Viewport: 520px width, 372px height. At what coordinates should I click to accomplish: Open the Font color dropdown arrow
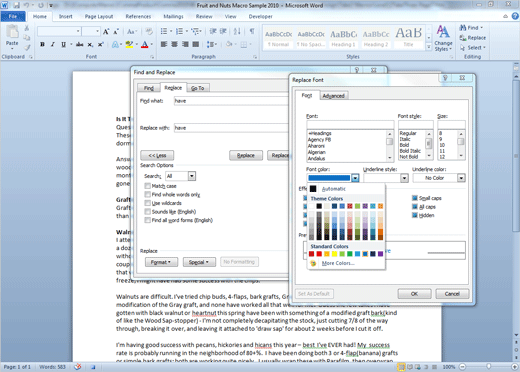point(355,178)
